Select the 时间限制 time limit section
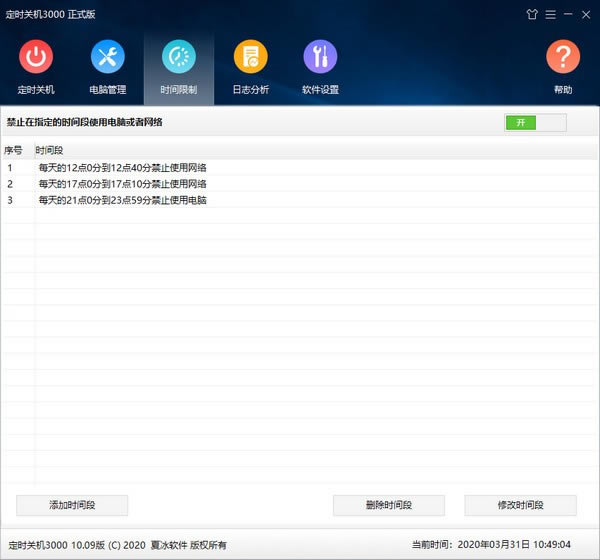The height and width of the screenshot is (560, 600). point(179,66)
